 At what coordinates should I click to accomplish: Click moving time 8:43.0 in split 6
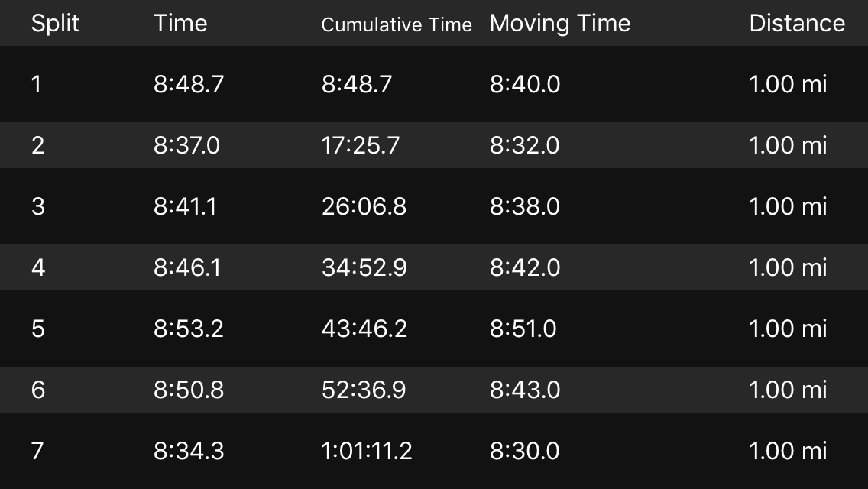[x=525, y=390]
